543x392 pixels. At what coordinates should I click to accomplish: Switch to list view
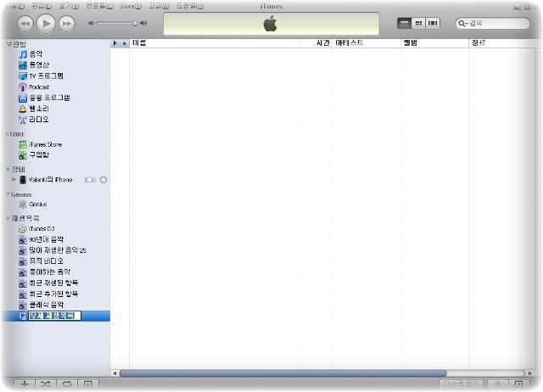click(x=404, y=23)
